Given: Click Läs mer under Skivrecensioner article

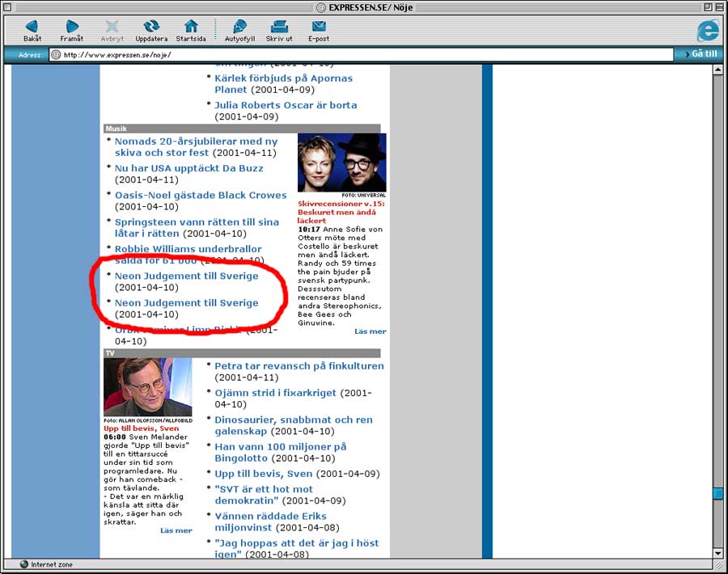Looking at the screenshot, I should click(x=370, y=331).
